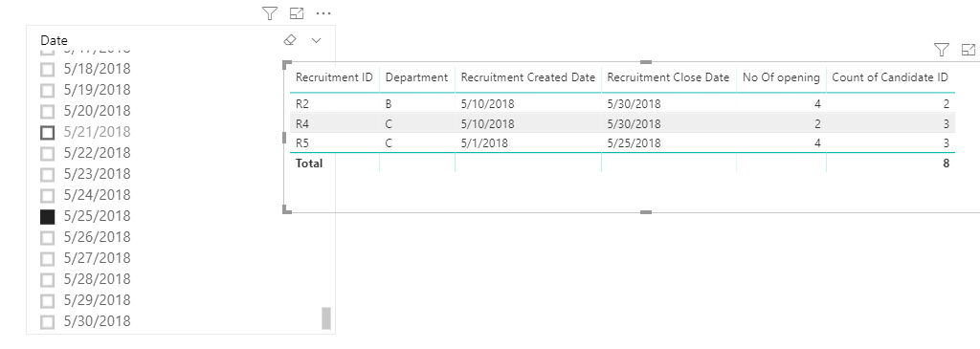Sort by Recruitment ID column header
Viewport: 980px width, 349px height.
[334, 78]
